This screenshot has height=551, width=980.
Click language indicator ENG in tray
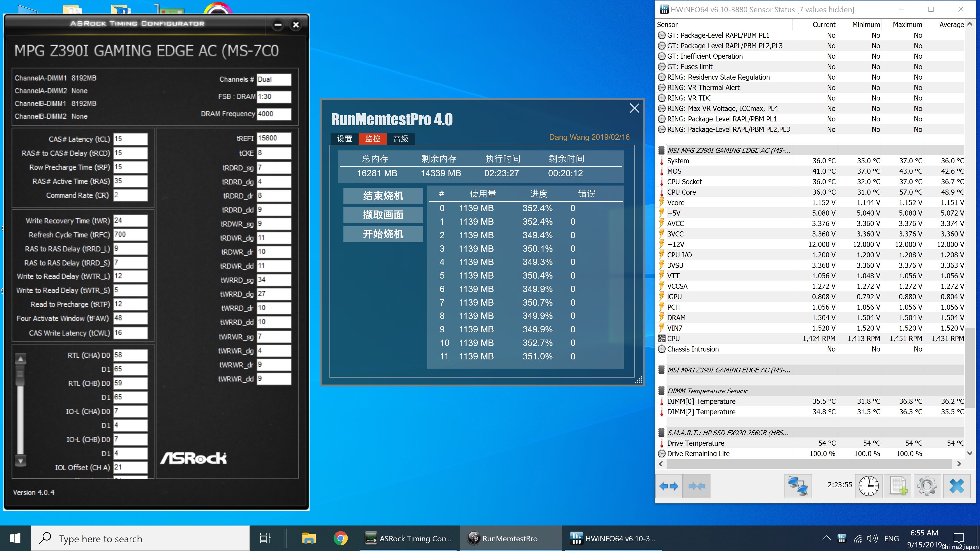(891, 539)
